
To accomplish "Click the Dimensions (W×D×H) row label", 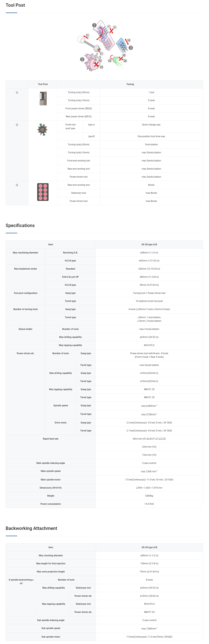I will point(51,488).
